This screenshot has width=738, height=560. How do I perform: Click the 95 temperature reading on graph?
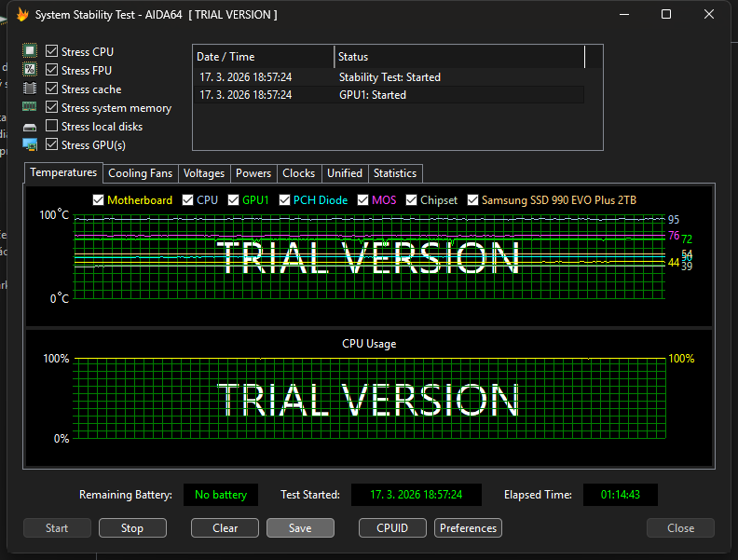tap(674, 220)
